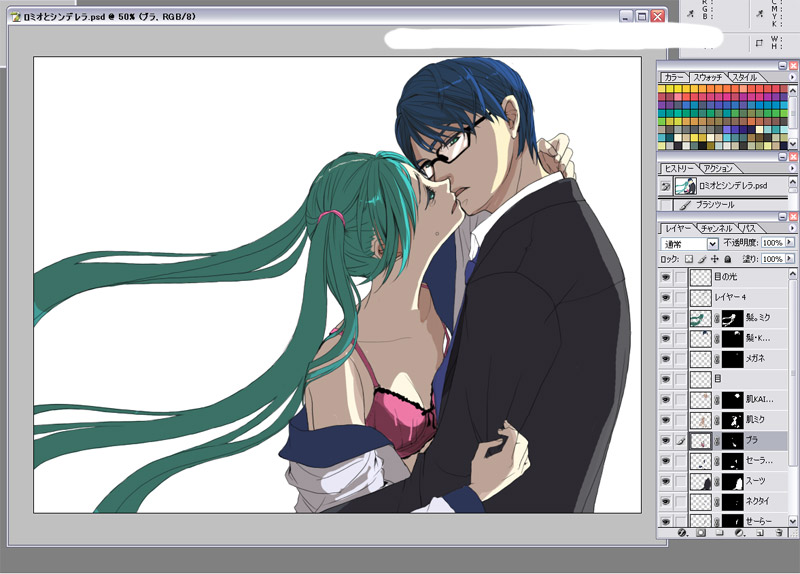Switch to the パス tab

coord(748,228)
